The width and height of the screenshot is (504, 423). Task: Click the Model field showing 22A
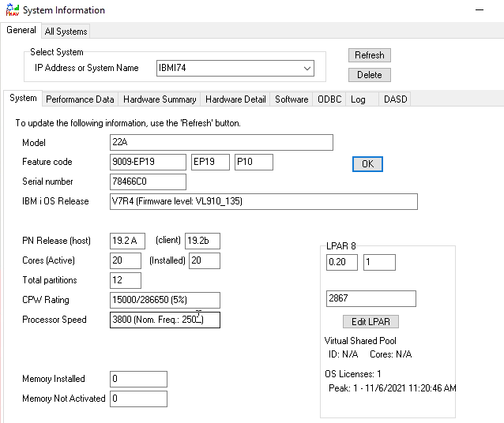(x=221, y=142)
